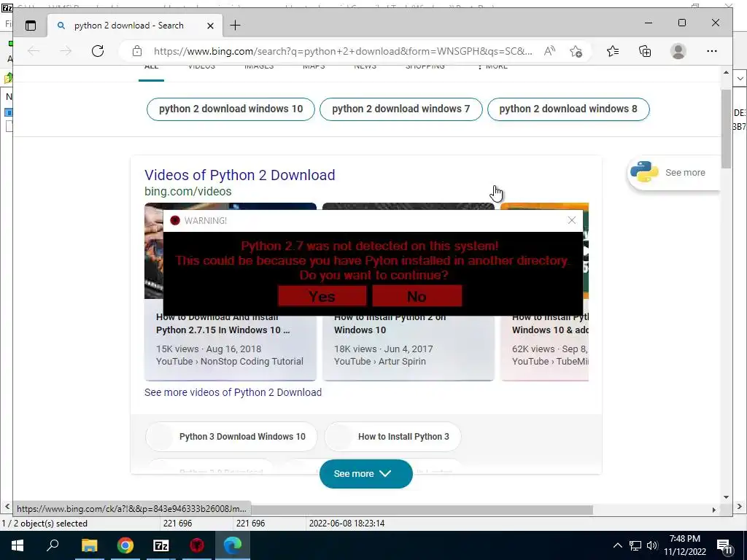Click the scroll down arrow of page

point(726,497)
